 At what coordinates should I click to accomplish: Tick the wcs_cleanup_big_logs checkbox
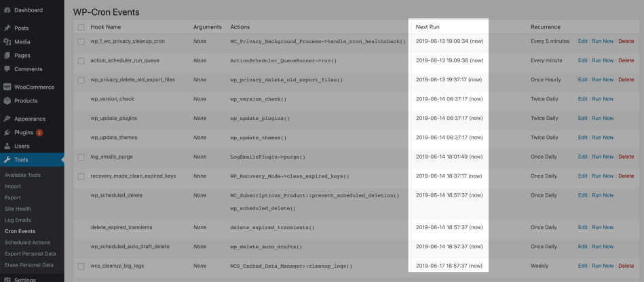(81, 266)
